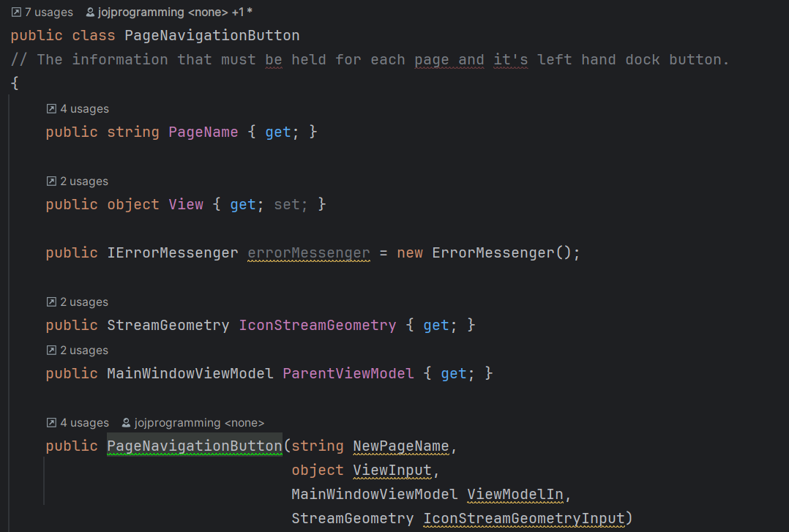Click the NewPageName parameter

[x=401, y=446]
